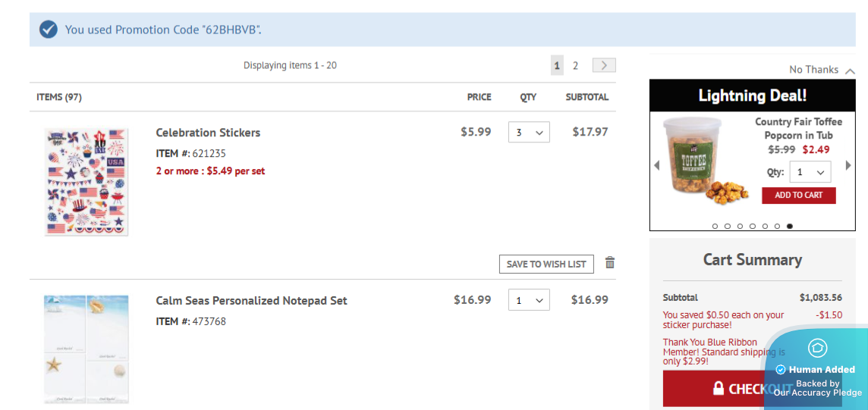Open the Calm Seas Personalized Notepad Set link
This screenshot has width=868, height=410.
[251, 301]
